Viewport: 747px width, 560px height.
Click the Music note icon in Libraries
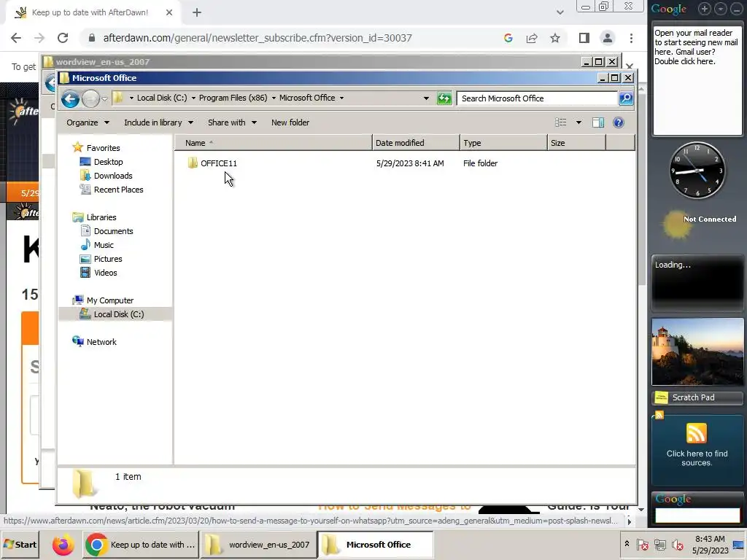[x=85, y=245]
